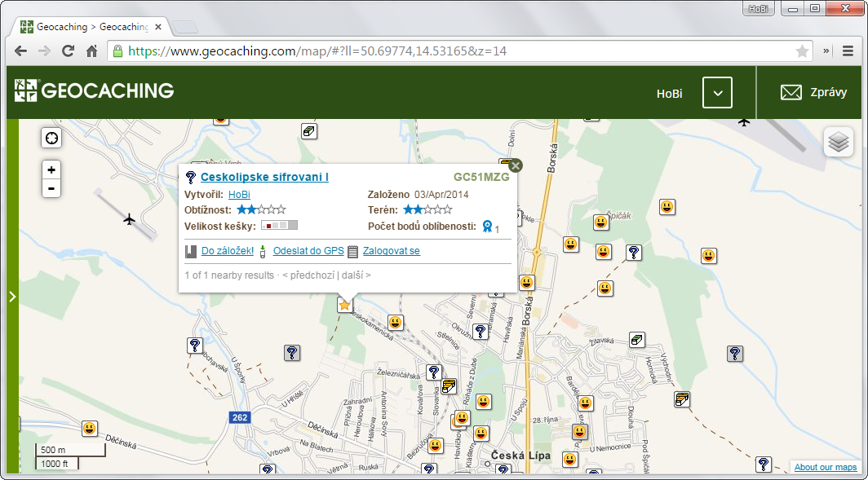Reload the page with browser refresh button
868x480 pixels.
pyautogui.click(x=69, y=51)
